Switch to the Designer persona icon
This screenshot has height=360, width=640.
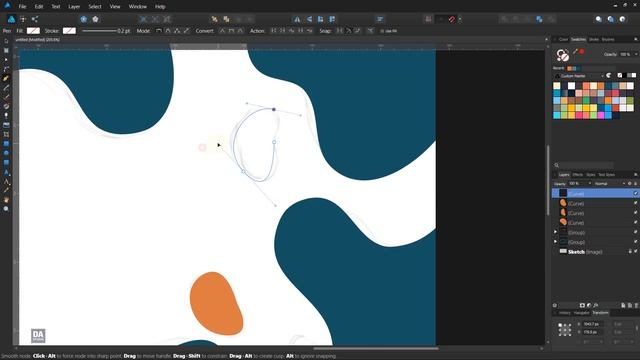(x=11, y=19)
